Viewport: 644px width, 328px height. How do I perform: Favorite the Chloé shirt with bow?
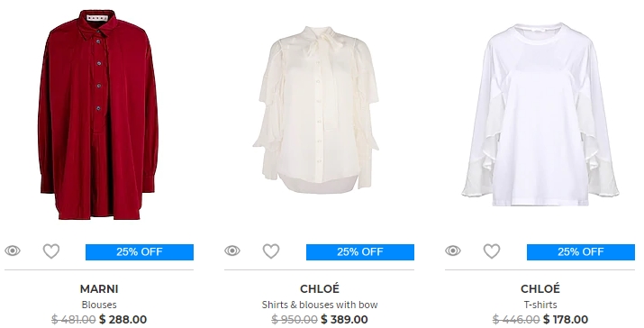[271, 251]
